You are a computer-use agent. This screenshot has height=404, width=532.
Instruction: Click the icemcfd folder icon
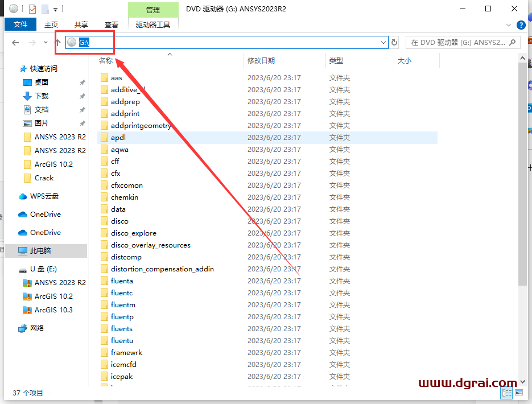[x=104, y=364]
